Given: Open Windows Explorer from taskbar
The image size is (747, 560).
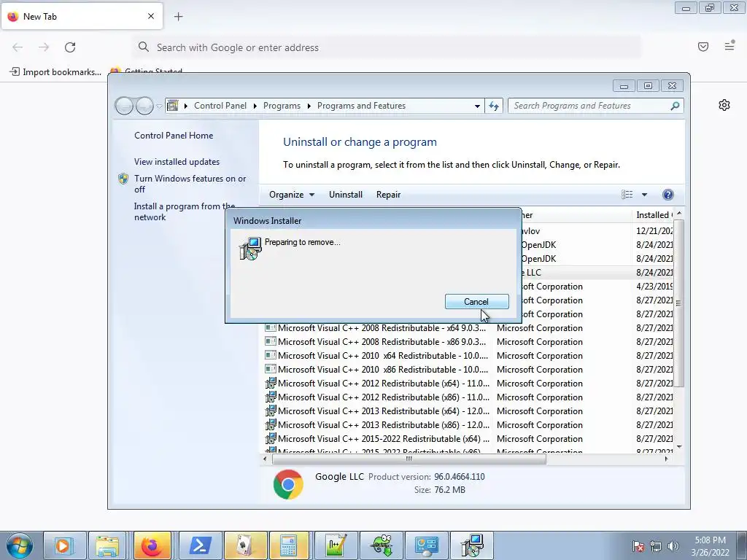Looking at the screenshot, I should pos(108,545).
